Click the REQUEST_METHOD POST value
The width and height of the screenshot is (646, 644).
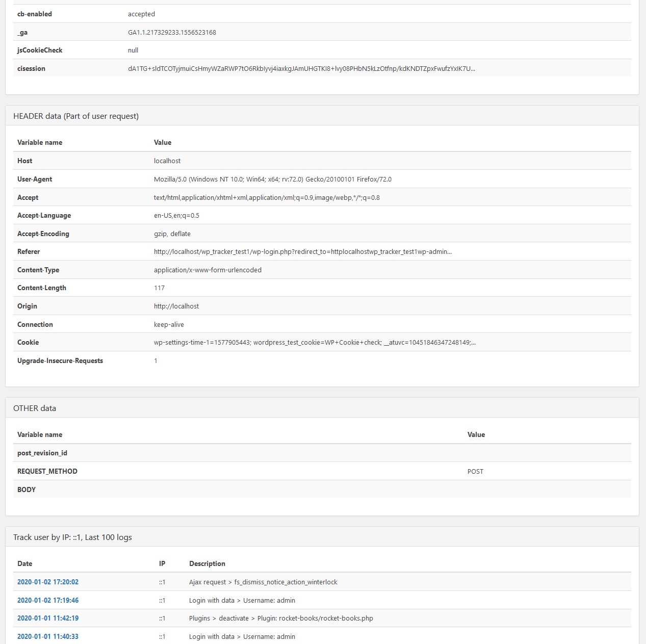pyautogui.click(x=475, y=471)
